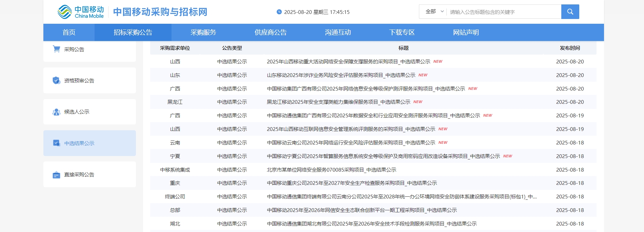Open 重庆公司2025年至2027年安全生产检查 announcement
Image resolution: width=644 pixels, height=232 pixels.
pos(352,183)
